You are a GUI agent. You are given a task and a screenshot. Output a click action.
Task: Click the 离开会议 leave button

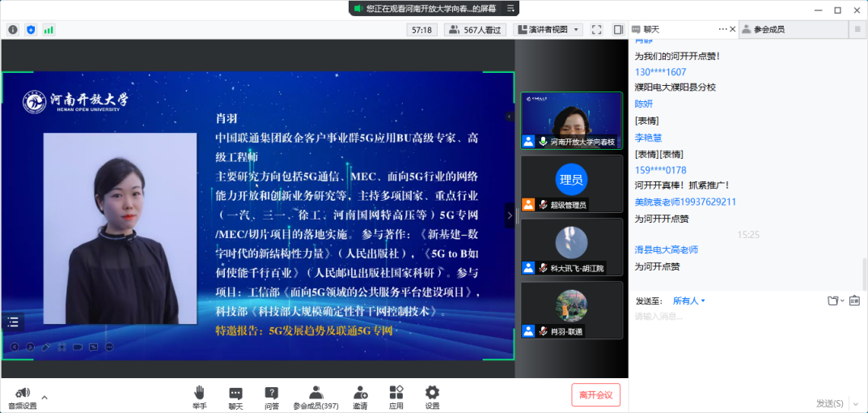tap(595, 394)
